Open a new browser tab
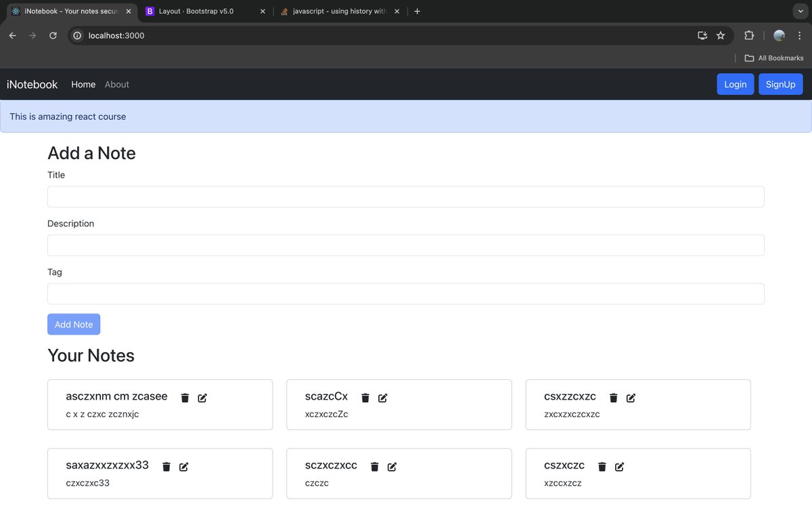Image resolution: width=812 pixels, height=508 pixels. point(417,12)
